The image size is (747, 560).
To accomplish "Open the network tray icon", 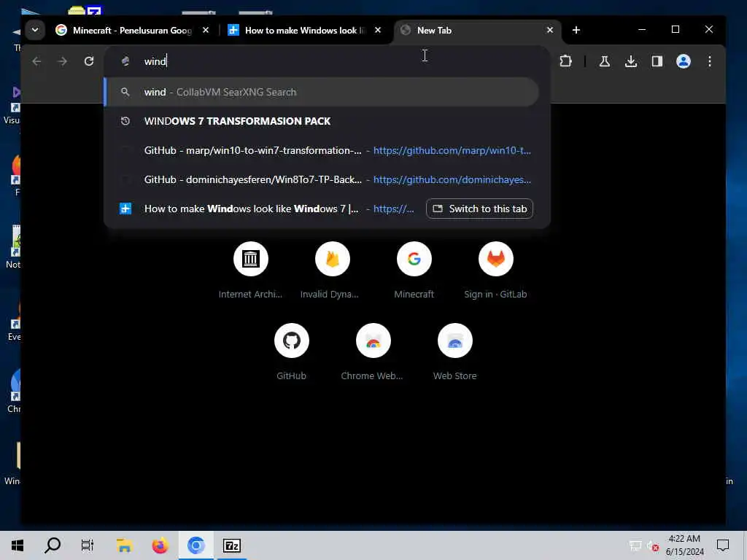I will [x=635, y=546].
